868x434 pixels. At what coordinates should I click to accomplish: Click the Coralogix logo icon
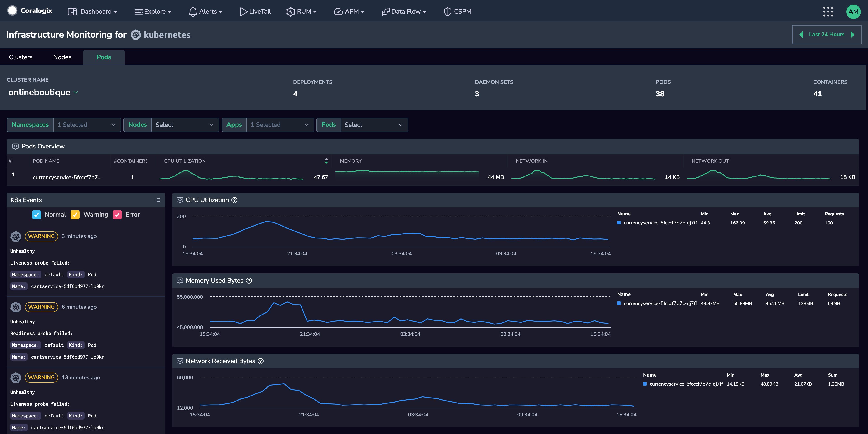point(12,11)
